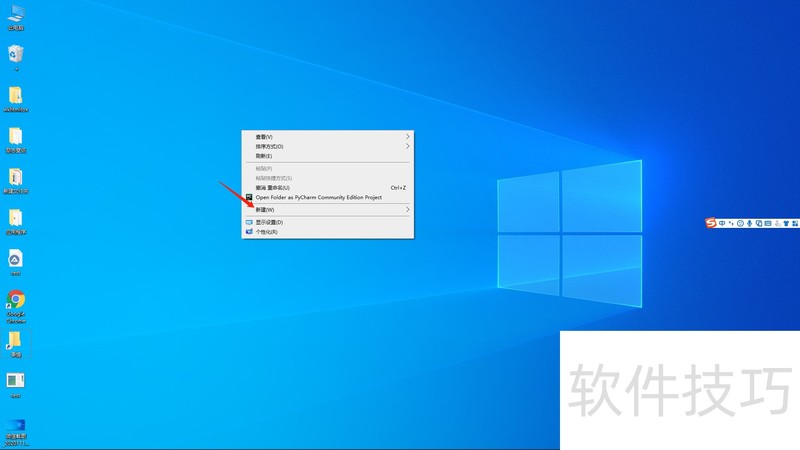Expand the 排序方式(O) Sort by submenu

pyautogui.click(x=407, y=147)
